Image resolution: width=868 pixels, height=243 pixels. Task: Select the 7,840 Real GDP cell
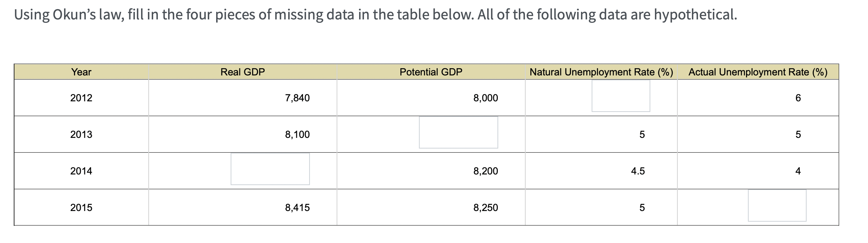pos(297,98)
